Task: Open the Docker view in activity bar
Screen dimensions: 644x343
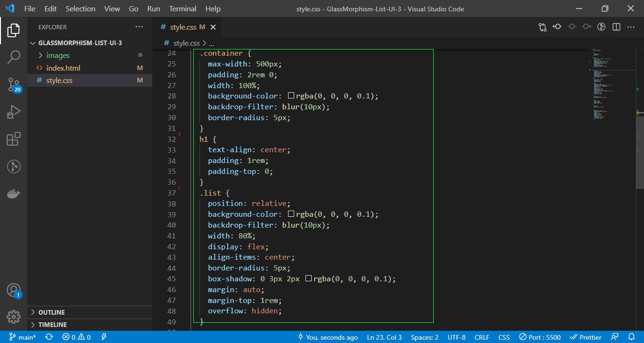Action: [x=14, y=194]
